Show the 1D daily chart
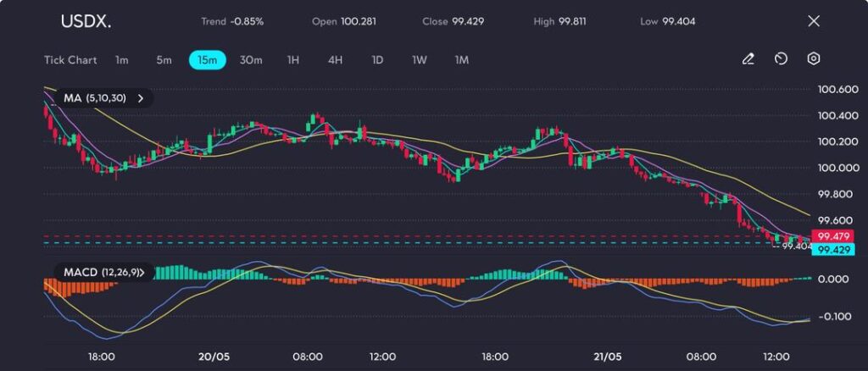This screenshot has width=868, height=371. click(377, 60)
